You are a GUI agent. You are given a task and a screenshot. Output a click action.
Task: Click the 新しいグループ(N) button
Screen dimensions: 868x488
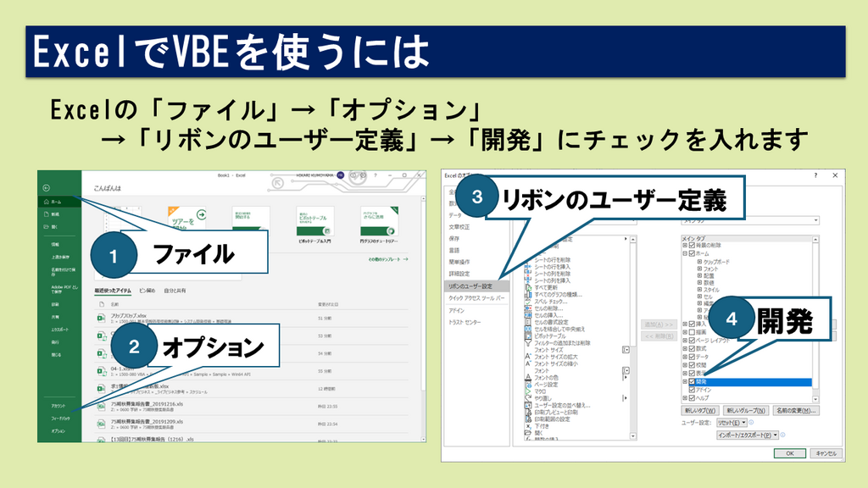click(x=746, y=411)
